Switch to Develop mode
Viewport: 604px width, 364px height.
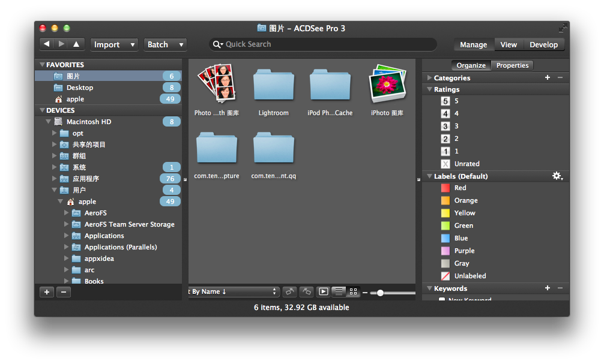(543, 44)
